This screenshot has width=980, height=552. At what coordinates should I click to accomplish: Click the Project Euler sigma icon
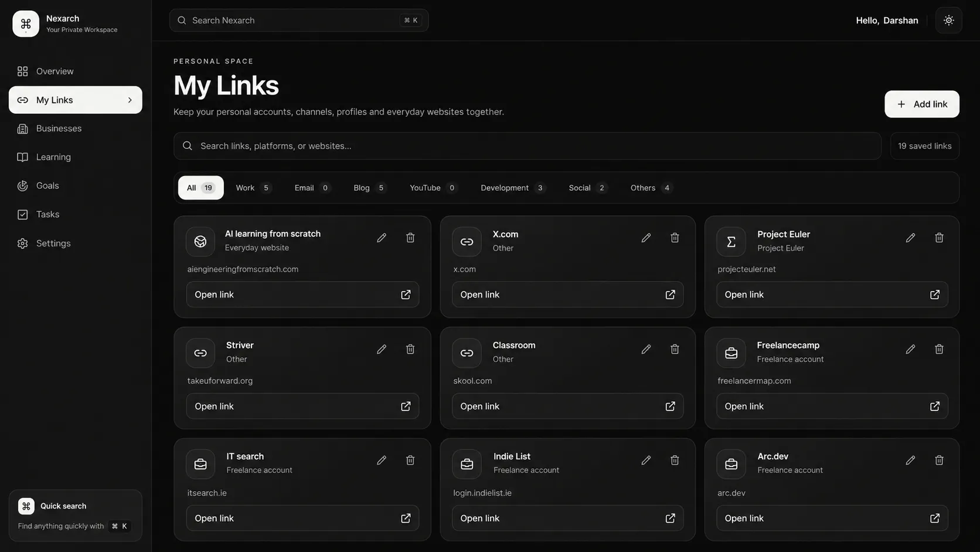(x=731, y=242)
